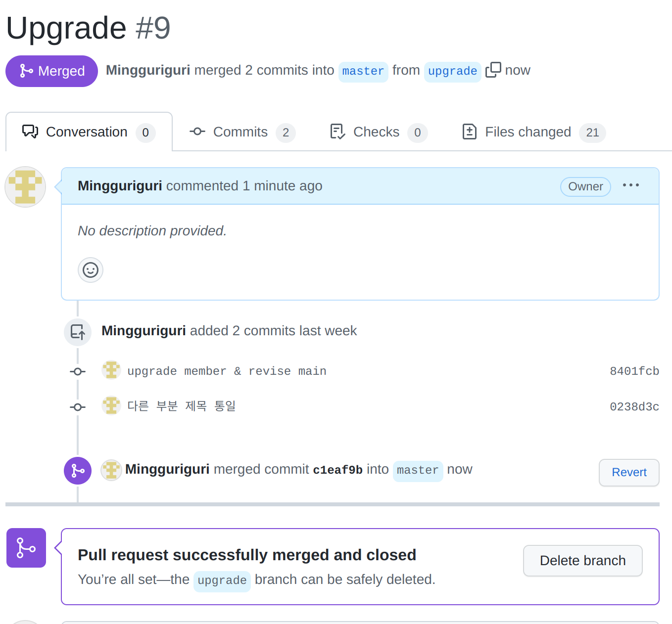This screenshot has height=624, width=672.
Task: Click the Delete branch button
Action: [x=582, y=561]
